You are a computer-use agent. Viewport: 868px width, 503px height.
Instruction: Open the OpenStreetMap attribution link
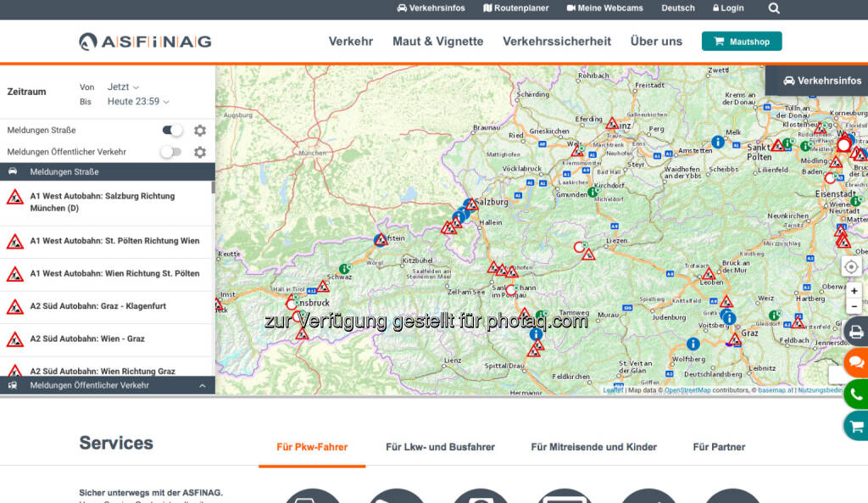click(x=687, y=390)
